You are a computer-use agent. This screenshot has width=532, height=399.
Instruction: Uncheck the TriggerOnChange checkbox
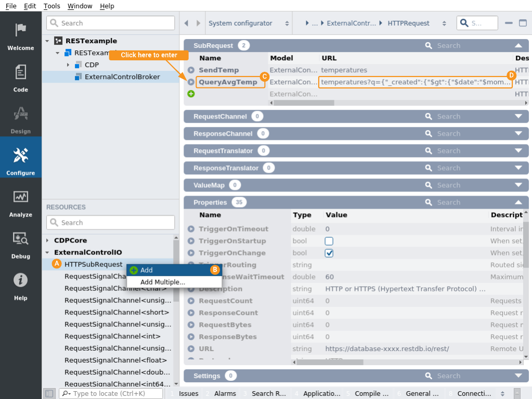point(329,253)
